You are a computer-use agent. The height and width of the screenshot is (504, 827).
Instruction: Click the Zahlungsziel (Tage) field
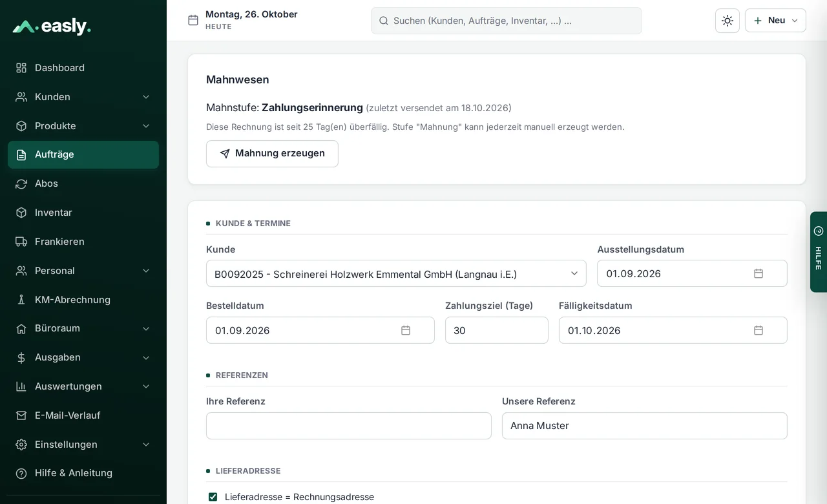tap(497, 330)
